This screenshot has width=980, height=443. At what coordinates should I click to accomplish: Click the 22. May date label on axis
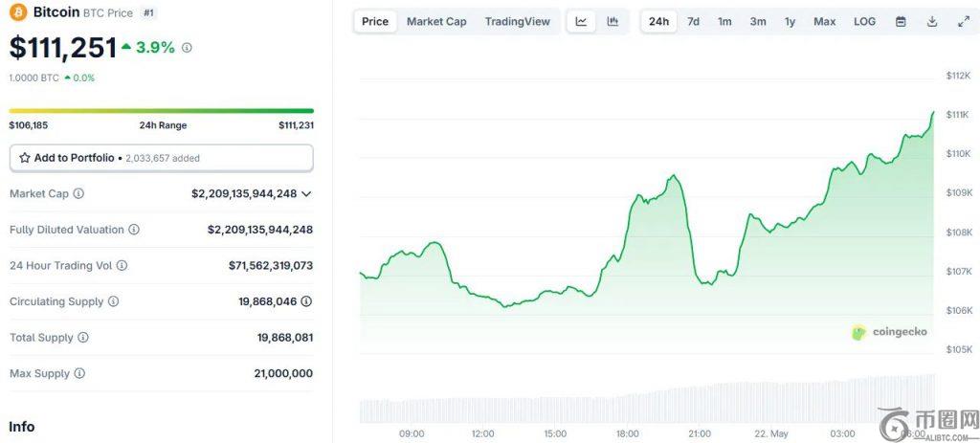click(x=770, y=433)
